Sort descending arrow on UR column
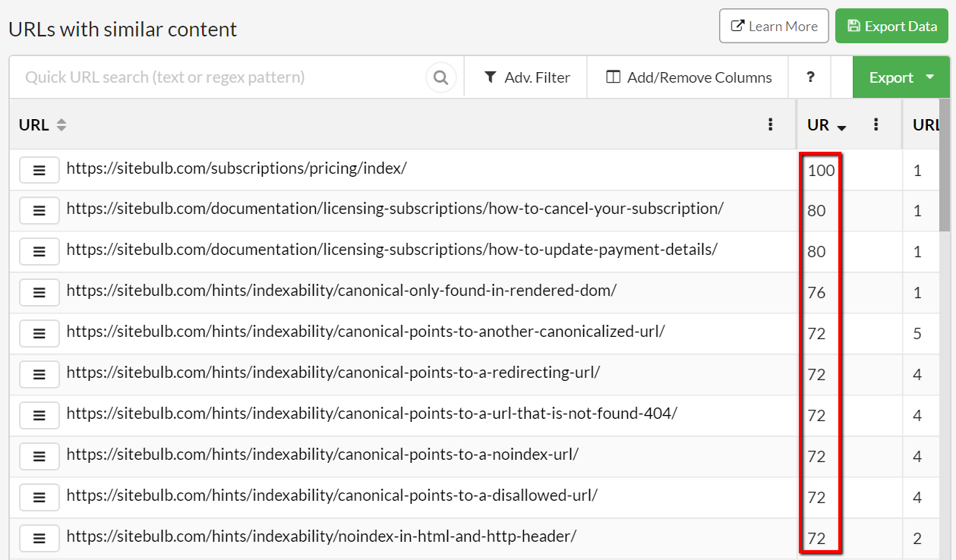Viewport: 956px width, 560px height. pos(841,127)
